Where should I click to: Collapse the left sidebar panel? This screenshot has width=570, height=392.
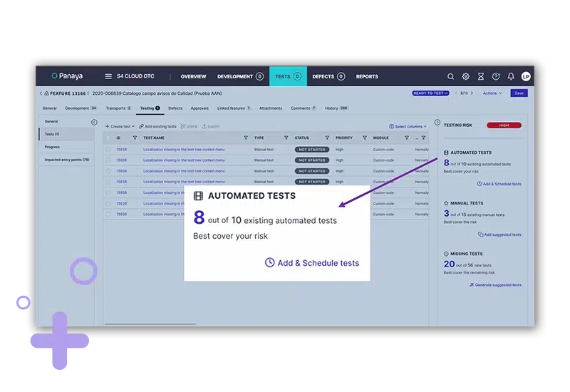[94, 122]
